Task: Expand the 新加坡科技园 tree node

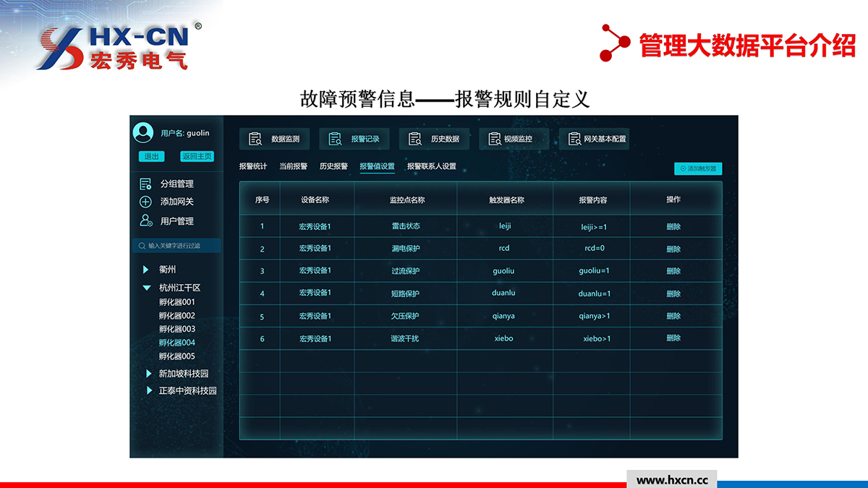Action: pyautogui.click(x=148, y=374)
